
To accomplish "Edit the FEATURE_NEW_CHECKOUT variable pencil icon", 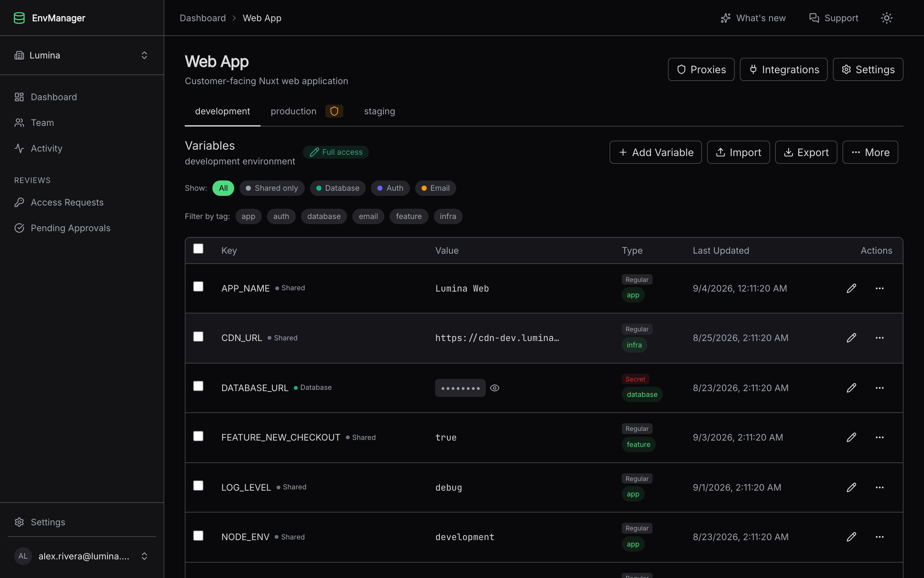I will point(851,437).
